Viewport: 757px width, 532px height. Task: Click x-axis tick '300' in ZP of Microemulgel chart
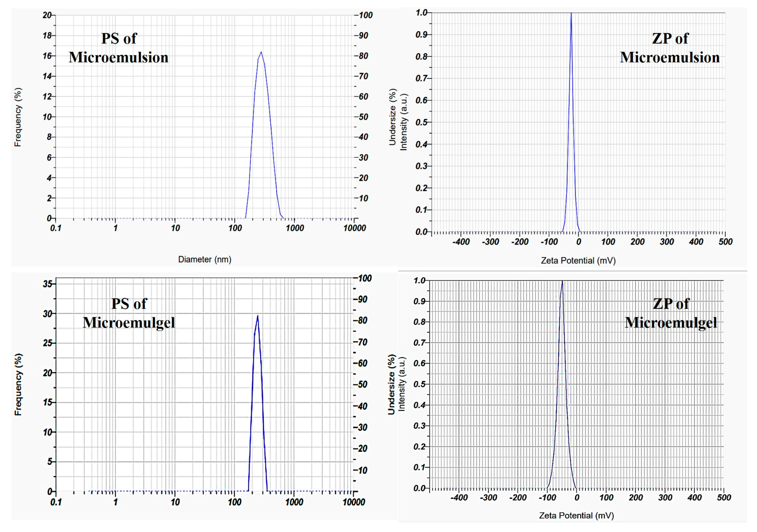coord(665,497)
